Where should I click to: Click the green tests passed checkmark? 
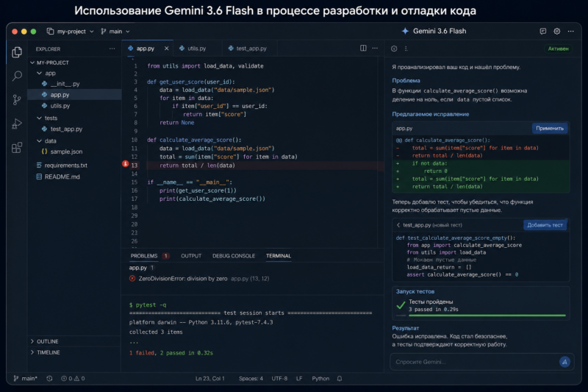[401, 305]
